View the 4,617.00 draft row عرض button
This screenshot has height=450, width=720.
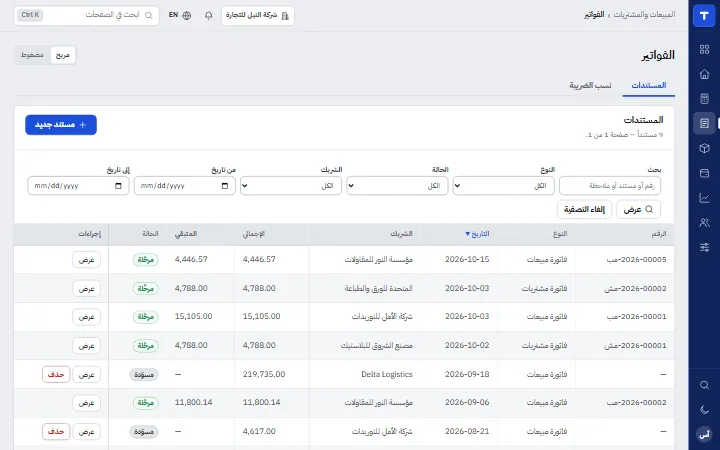coord(86,432)
